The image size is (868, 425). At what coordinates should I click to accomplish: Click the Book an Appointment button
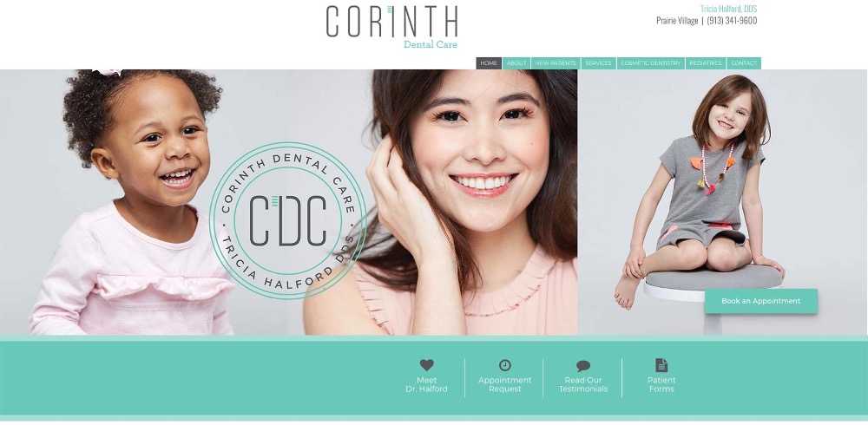coord(761,301)
